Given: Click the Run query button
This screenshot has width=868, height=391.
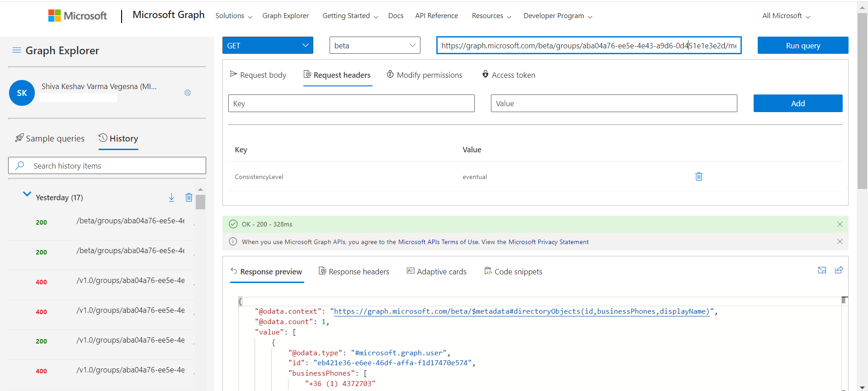Looking at the screenshot, I should click(803, 45).
